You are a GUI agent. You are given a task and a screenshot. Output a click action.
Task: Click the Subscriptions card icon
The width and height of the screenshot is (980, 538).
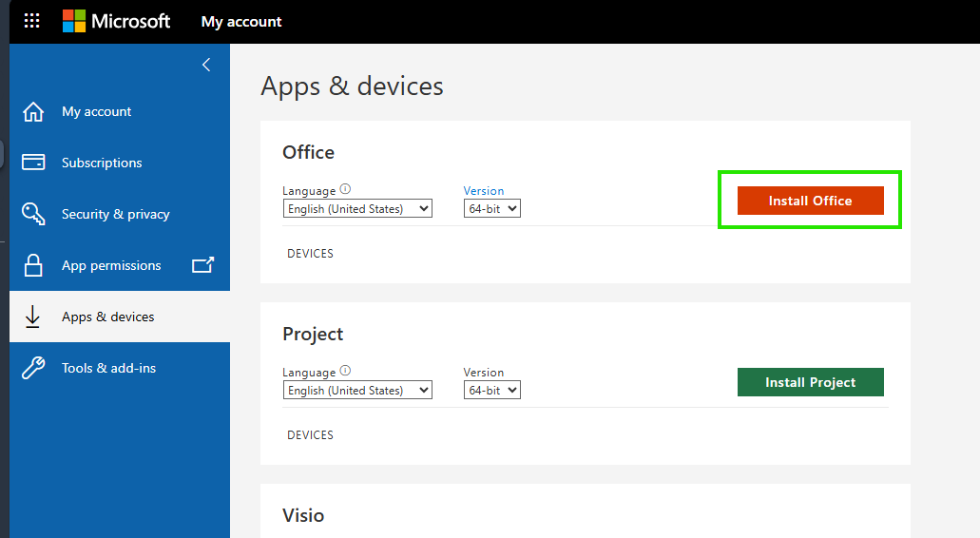point(33,163)
